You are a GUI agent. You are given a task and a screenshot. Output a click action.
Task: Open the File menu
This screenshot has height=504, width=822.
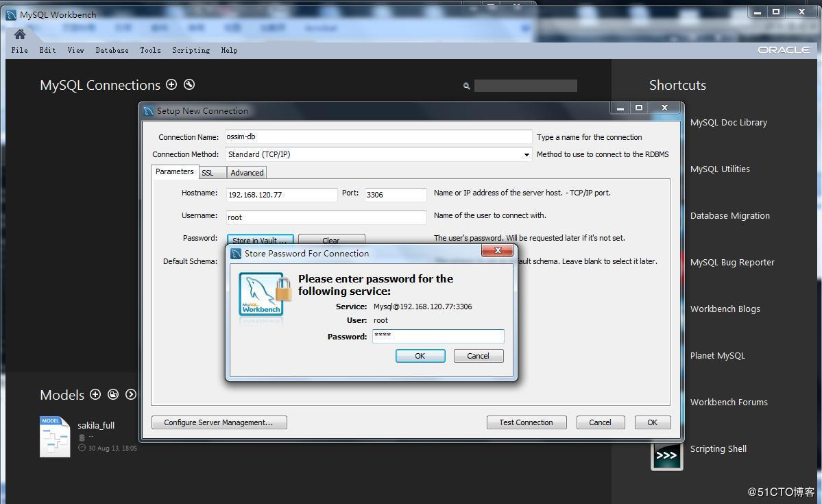[x=19, y=50]
